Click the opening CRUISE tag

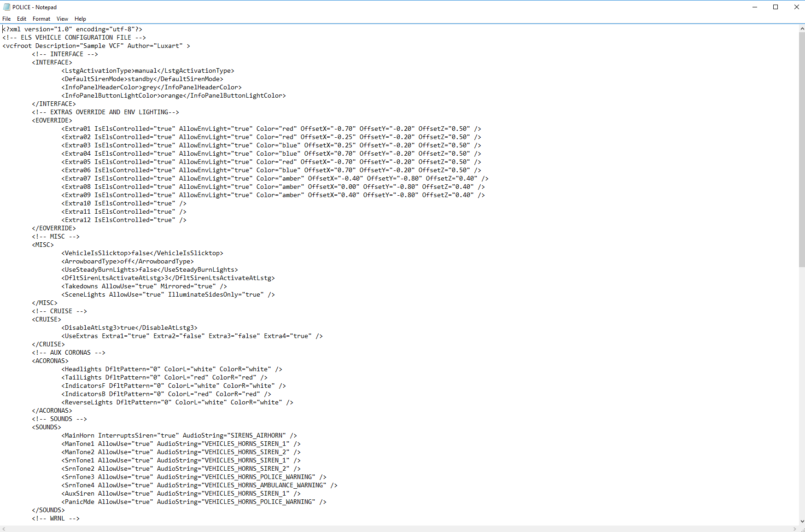(x=47, y=319)
